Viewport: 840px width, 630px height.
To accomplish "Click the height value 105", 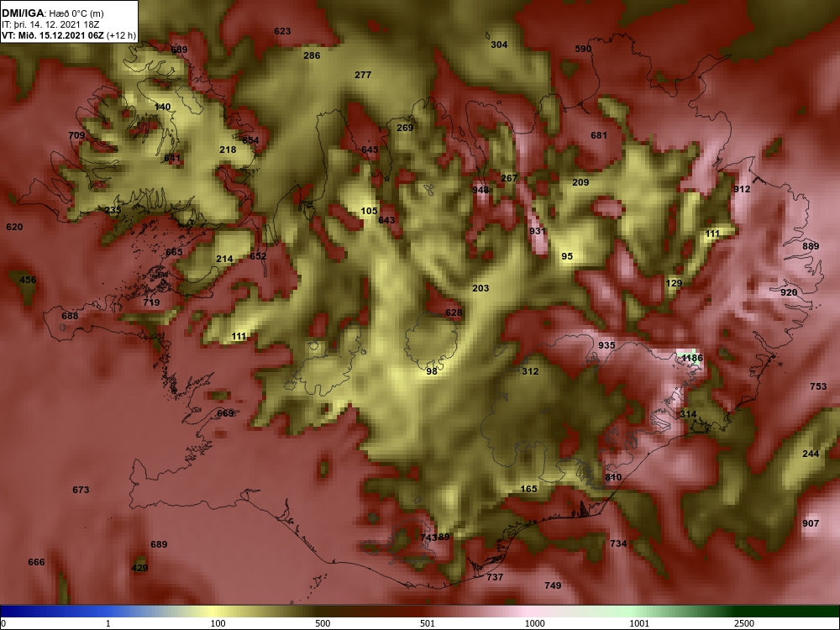I will click(x=369, y=211).
